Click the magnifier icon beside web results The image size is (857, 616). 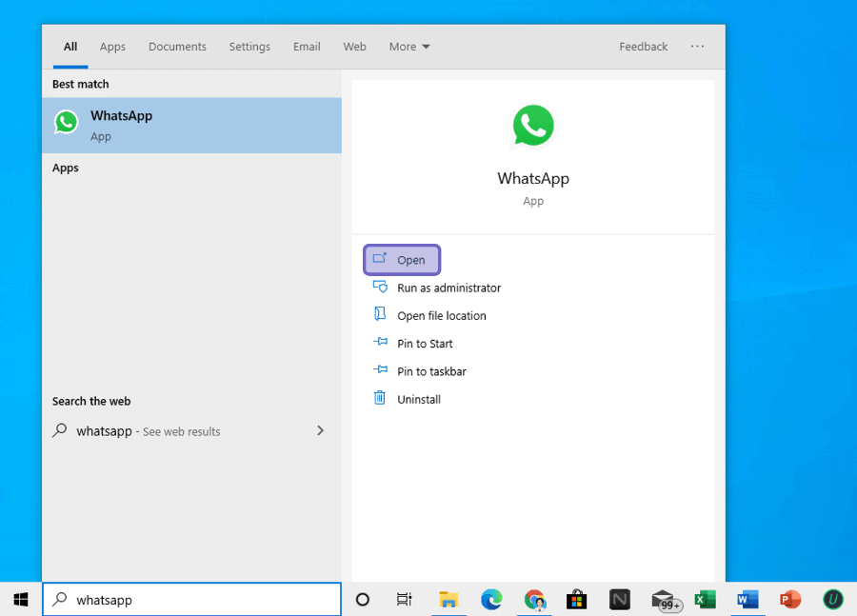(x=60, y=430)
